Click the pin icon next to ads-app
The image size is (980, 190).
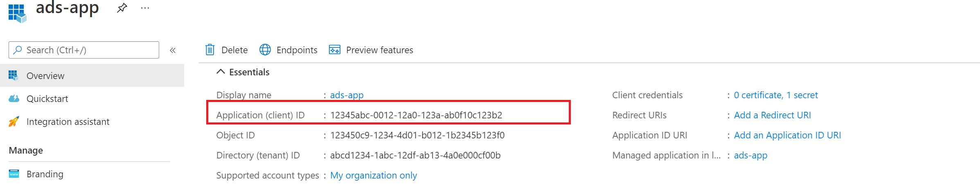point(122,8)
